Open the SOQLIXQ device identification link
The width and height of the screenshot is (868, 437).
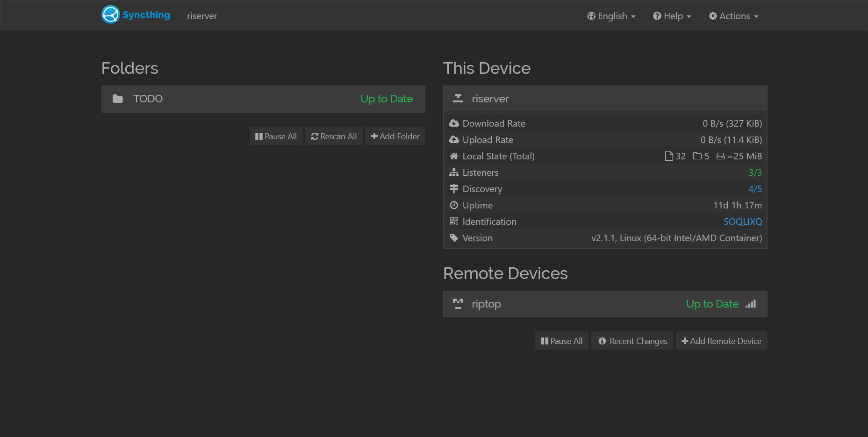[x=743, y=222]
